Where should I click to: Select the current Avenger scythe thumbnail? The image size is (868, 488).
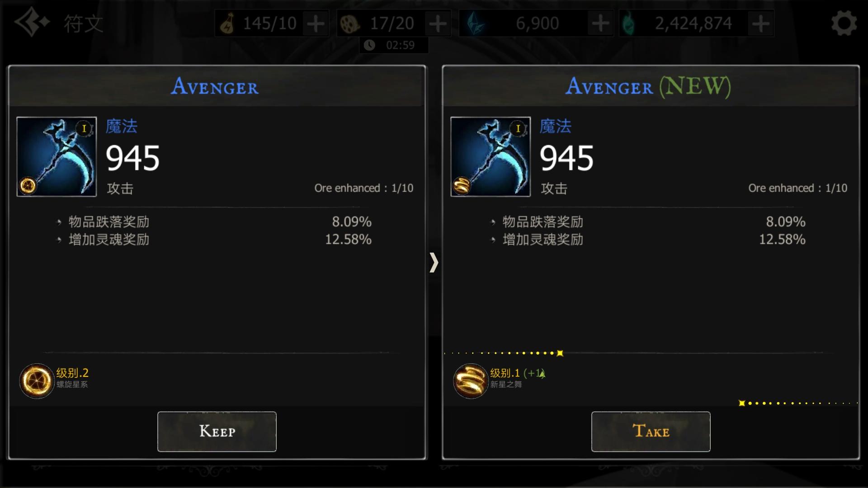pyautogui.click(x=57, y=157)
